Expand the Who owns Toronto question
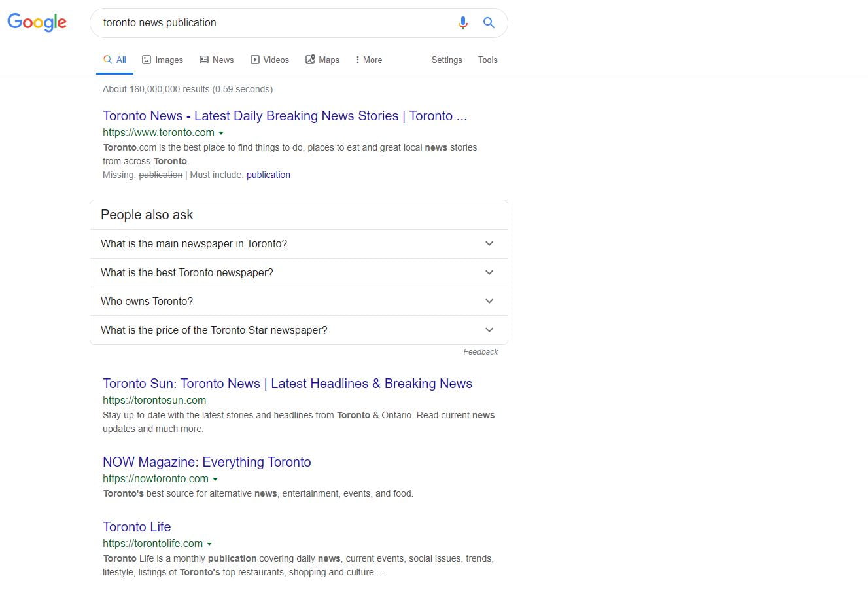Screen dimensions: 868x589 299,301
